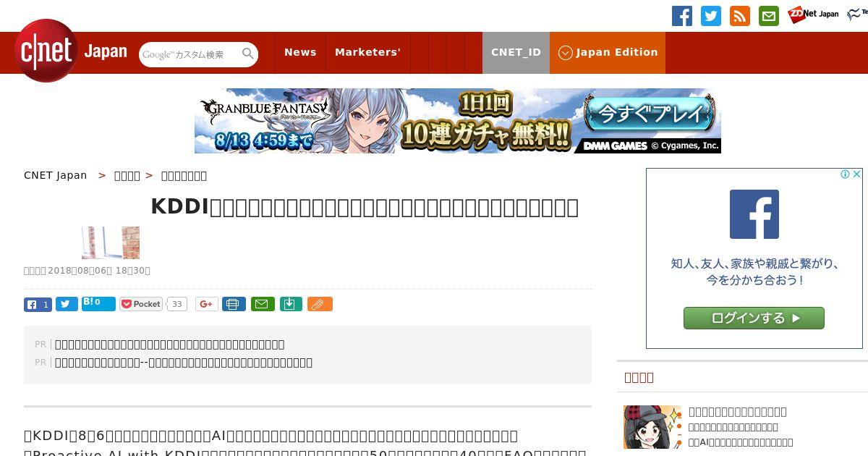Open the RSS feed icon
Image resolution: width=868 pixels, height=456 pixels.
tap(740, 16)
